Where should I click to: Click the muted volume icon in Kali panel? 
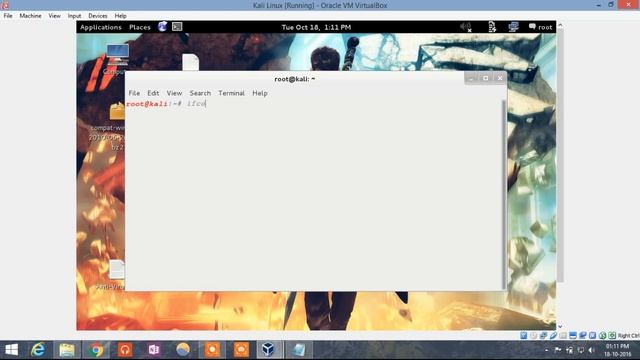[x=466, y=27]
